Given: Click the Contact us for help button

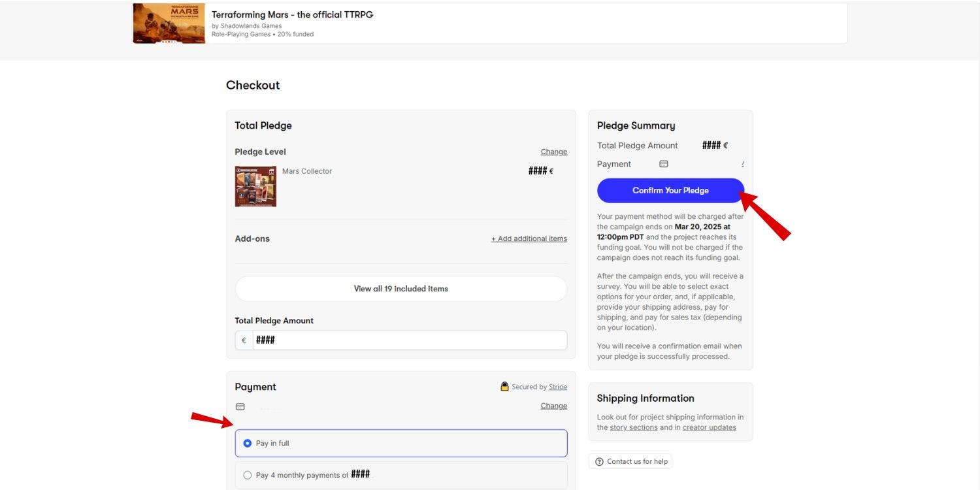Looking at the screenshot, I should point(630,461).
